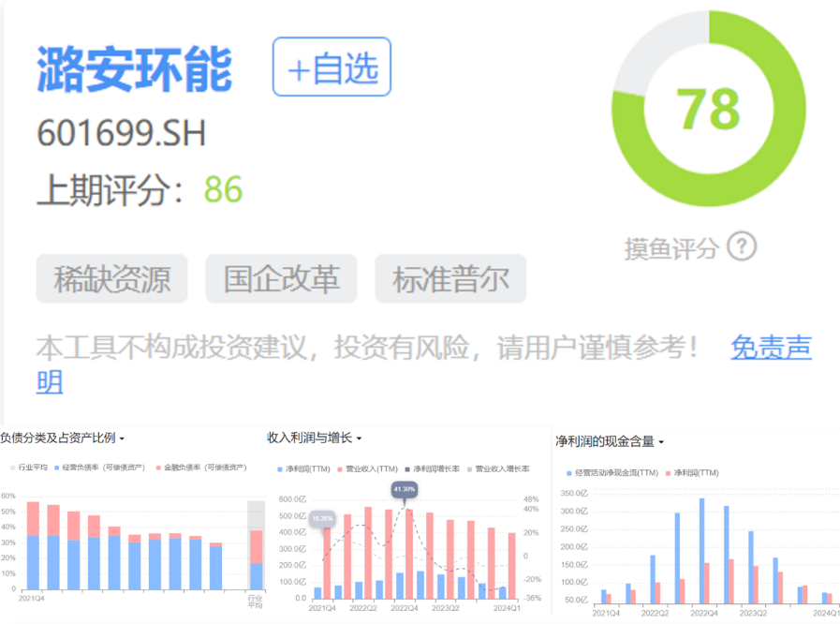840x624 pixels.
Task: Toggle the 净利润增长率 legend series
Action: tap(432, 469)
